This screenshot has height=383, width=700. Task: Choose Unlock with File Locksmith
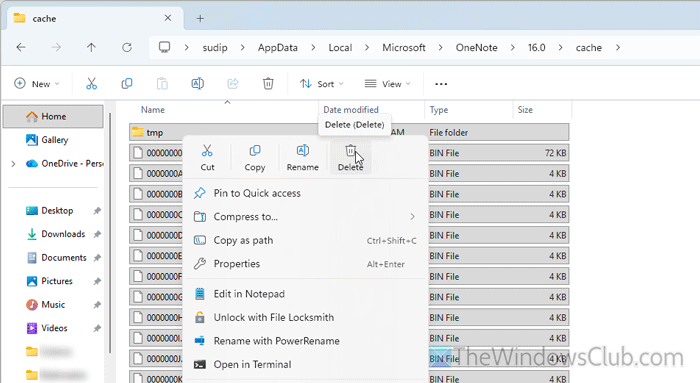tap(305, 317)
